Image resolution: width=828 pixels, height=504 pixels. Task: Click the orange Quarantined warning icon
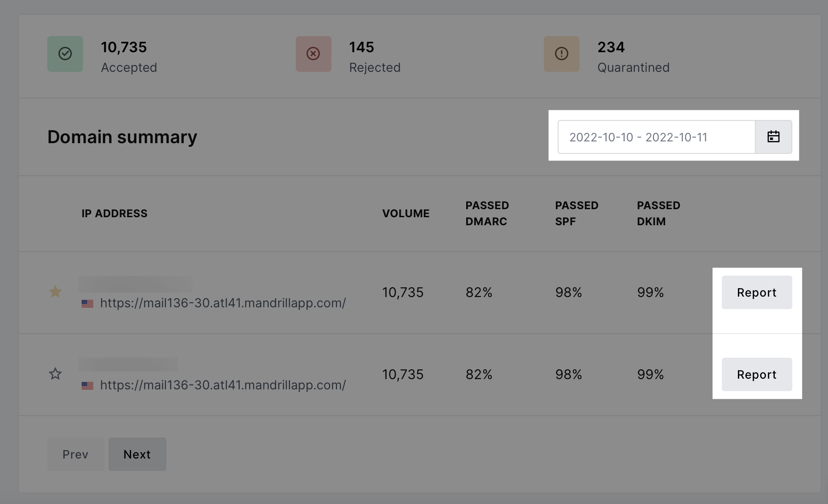[562, 54]
